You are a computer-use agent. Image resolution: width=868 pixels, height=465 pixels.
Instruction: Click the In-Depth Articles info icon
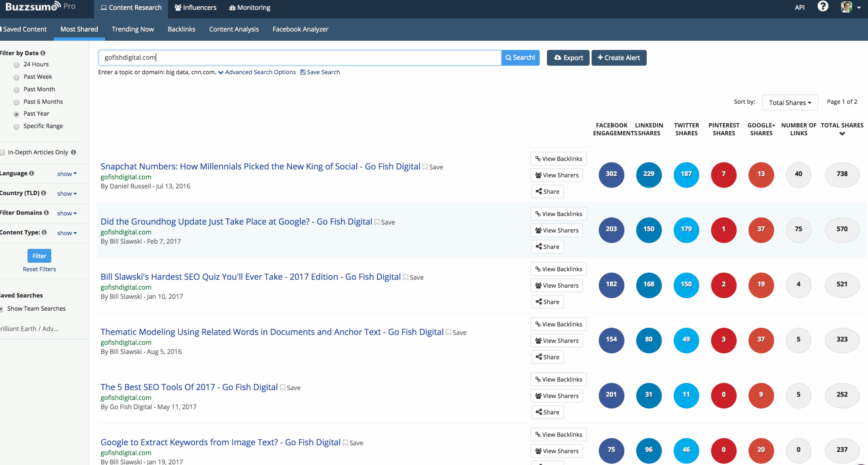coord(73,152)
